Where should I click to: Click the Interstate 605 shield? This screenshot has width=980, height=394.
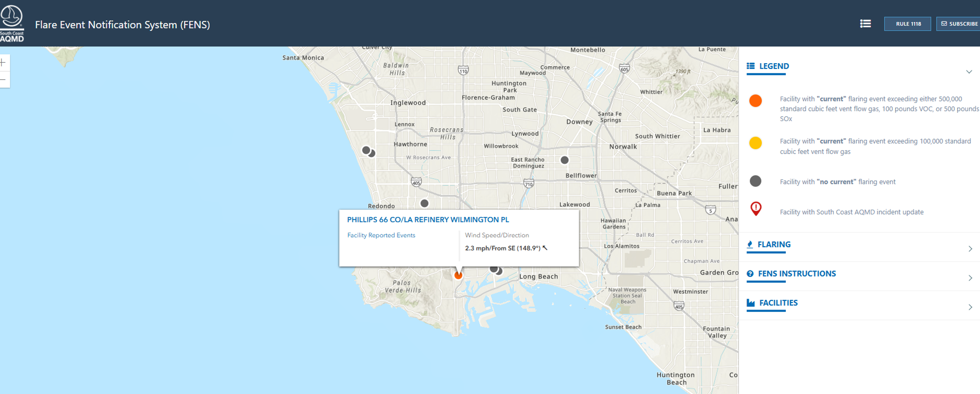click(x=624, y=69)
